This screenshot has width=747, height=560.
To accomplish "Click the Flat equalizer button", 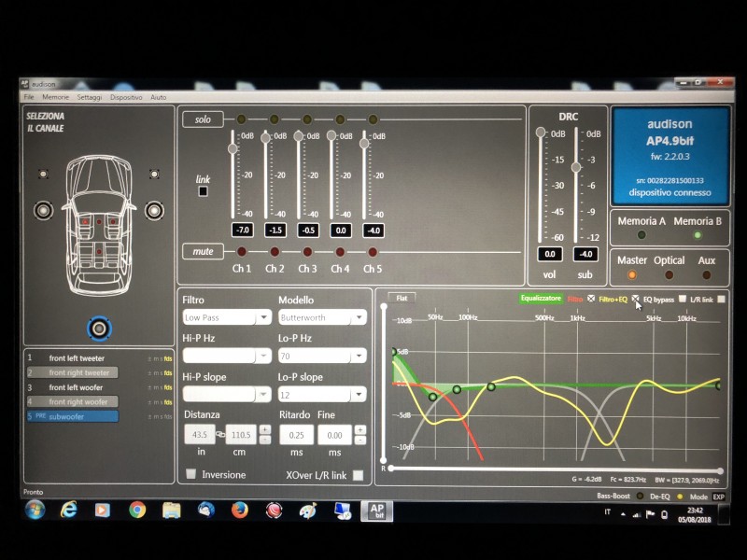I will pos(402,298).
